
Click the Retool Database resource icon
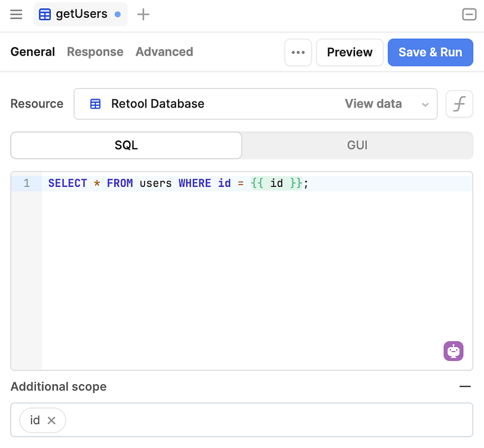(x=95, y=103)
